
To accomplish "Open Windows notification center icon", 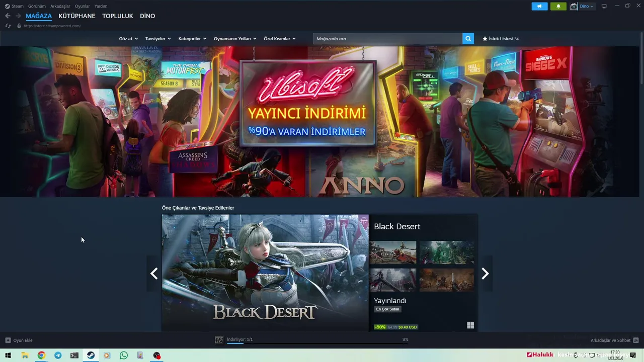I will coord(633,355).
